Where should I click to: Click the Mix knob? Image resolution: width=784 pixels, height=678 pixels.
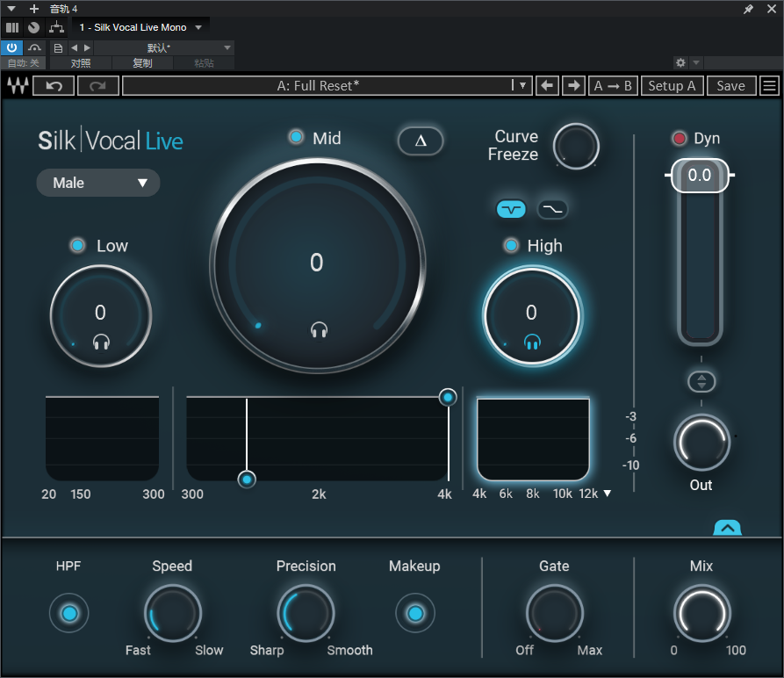[x=702, y=613]
